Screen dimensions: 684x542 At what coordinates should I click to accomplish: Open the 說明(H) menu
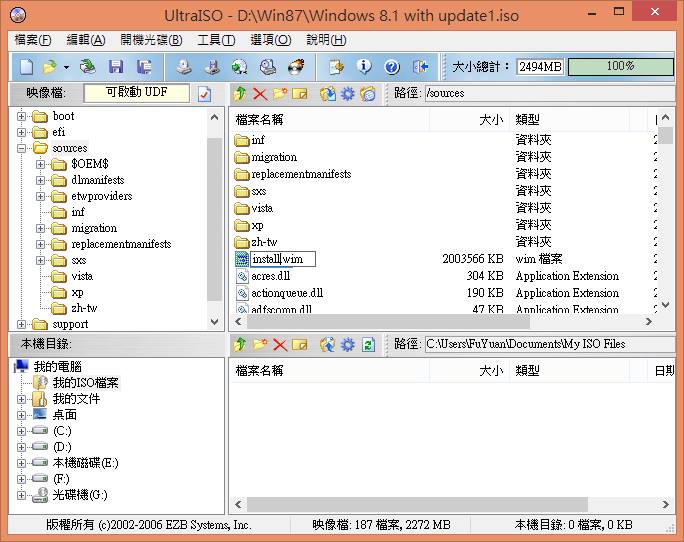326,40
